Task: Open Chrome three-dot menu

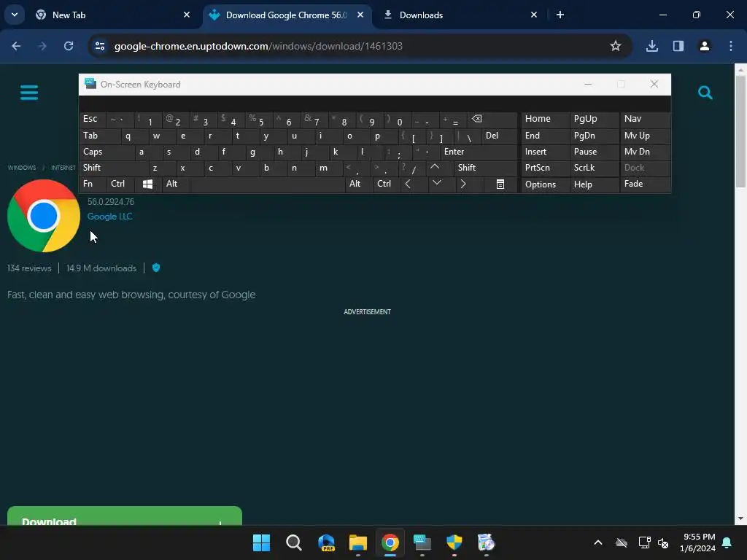Action: coord(731,46)
